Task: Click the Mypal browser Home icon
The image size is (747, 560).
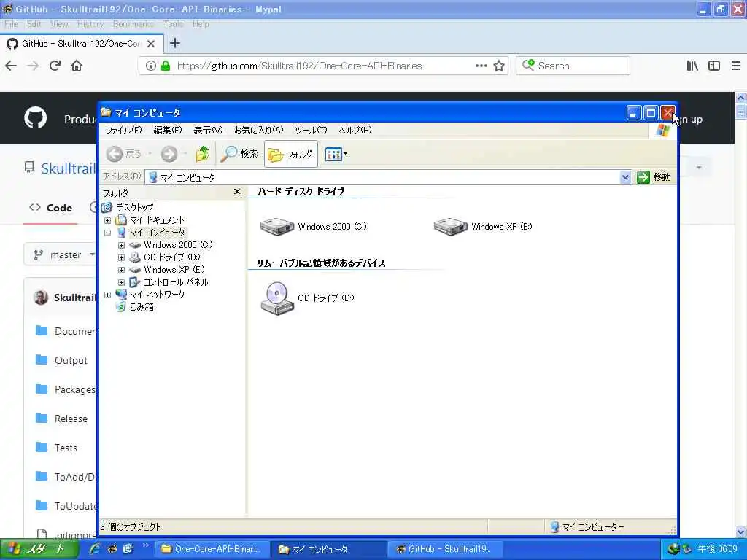Action: pos(77,66)
